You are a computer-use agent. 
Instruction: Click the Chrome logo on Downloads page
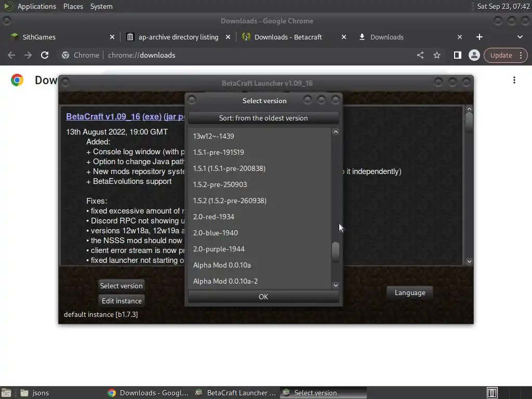[x=17, y=80]
